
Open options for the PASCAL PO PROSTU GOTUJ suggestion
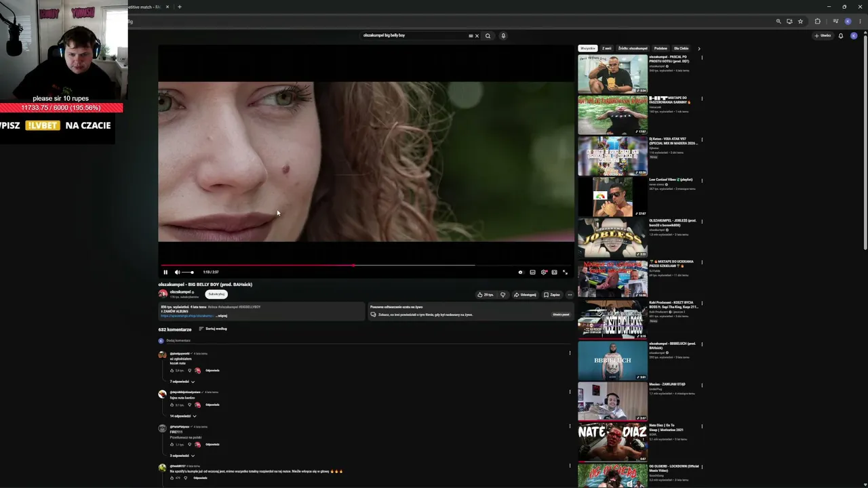pos(702,58)
